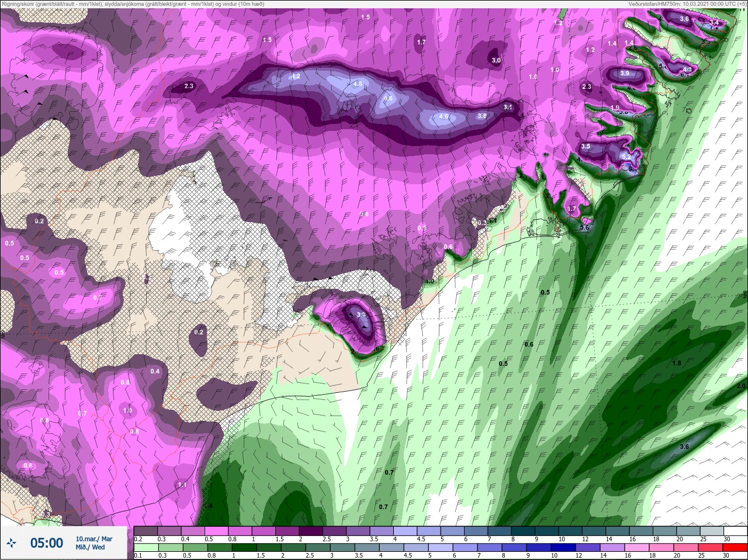Select the white 30 swatch in upper legend row
This screenshot has width=748, height=560.
click(x=735, y=531)
